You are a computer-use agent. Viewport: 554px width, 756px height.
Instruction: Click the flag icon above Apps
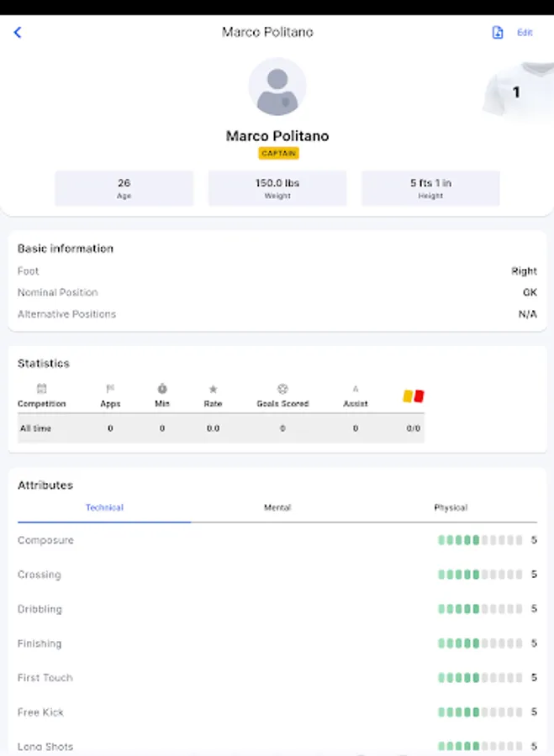click(110, 389)
